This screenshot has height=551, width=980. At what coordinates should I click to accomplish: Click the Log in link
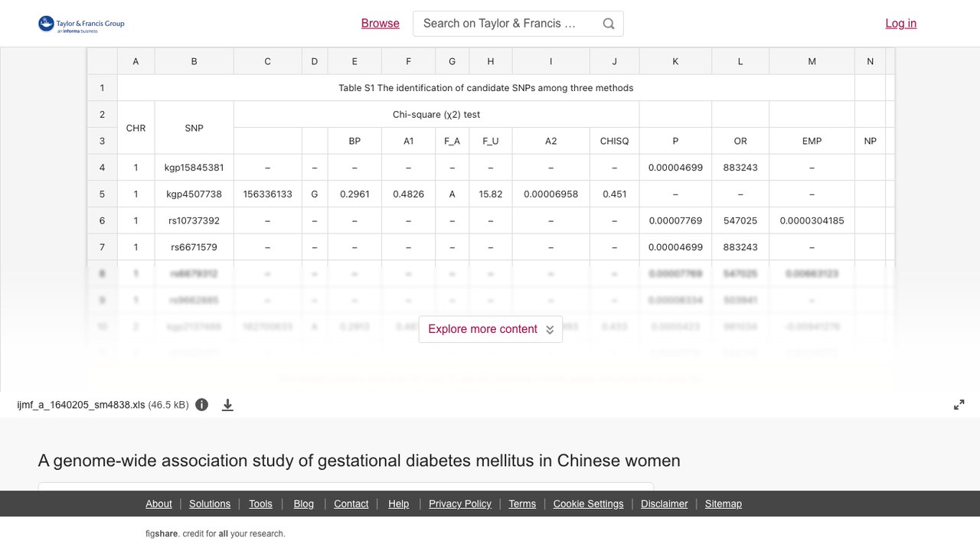pos(901,24)
